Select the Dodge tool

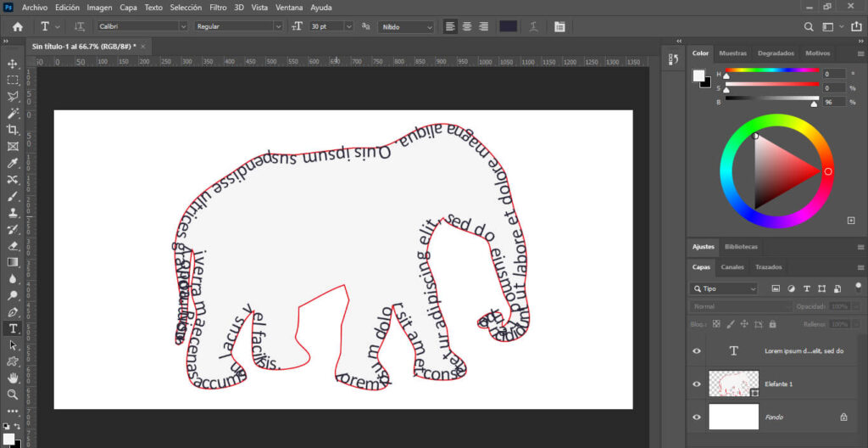pyautogui.click(x=13, y=295)
